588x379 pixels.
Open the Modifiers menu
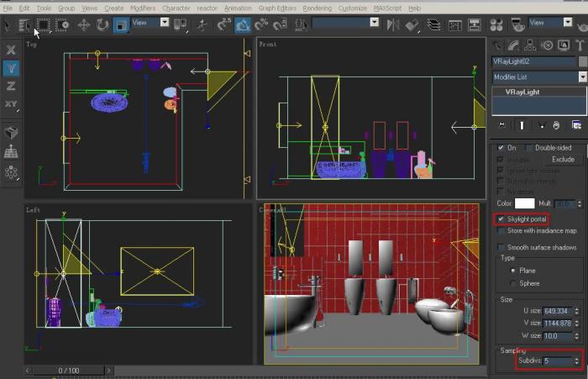(143, 8)
